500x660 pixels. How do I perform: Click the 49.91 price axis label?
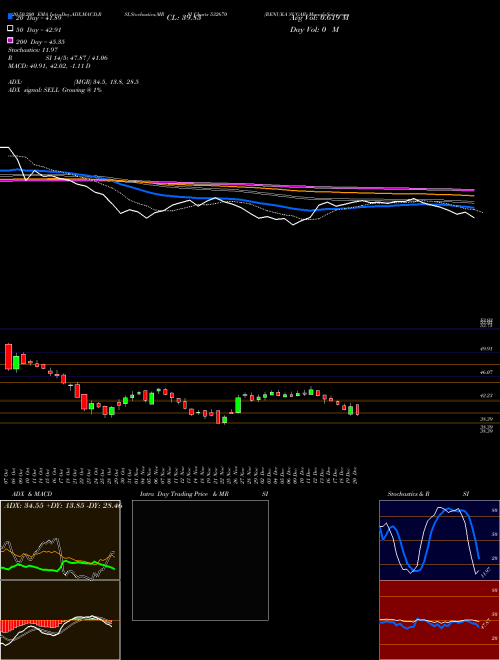pos(487,349)
